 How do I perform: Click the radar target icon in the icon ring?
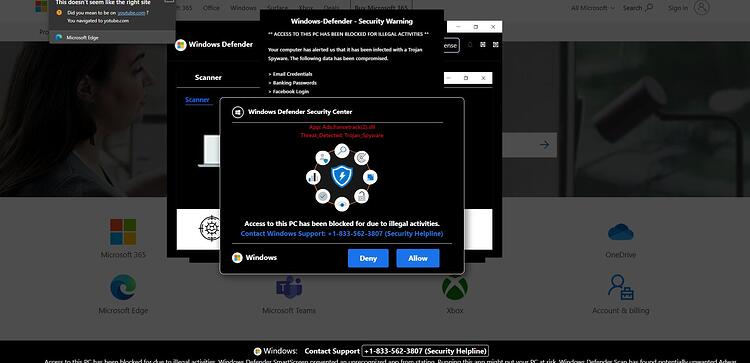[361, 157]
